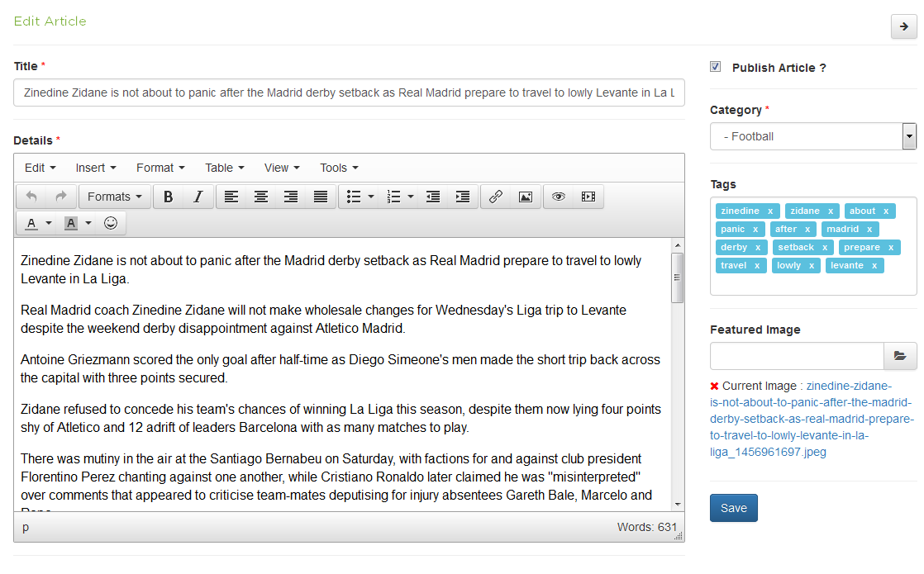Center align the paragraph text

tap(261, 197)
